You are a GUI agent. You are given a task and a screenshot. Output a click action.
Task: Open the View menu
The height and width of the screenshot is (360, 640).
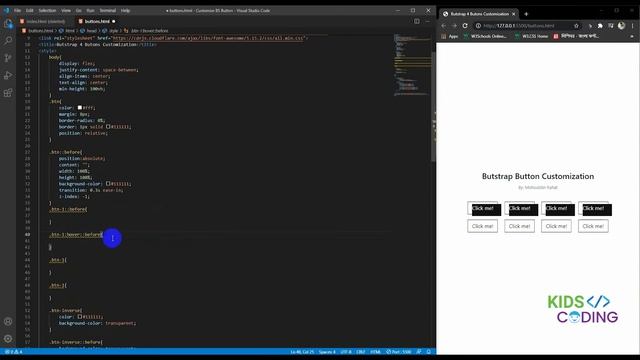(66, 11)
